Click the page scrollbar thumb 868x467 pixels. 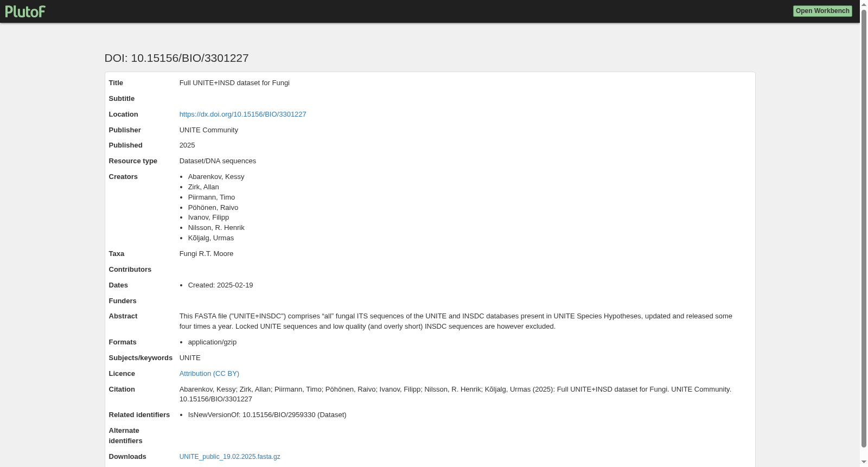(x=864, y=228)
